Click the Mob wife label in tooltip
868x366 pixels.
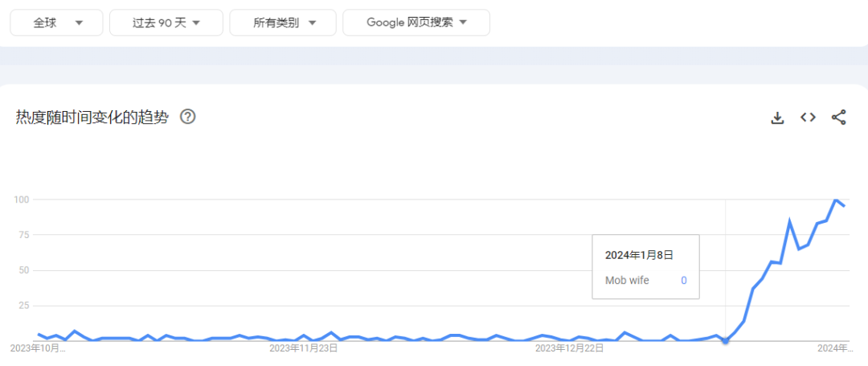point(627,280)
